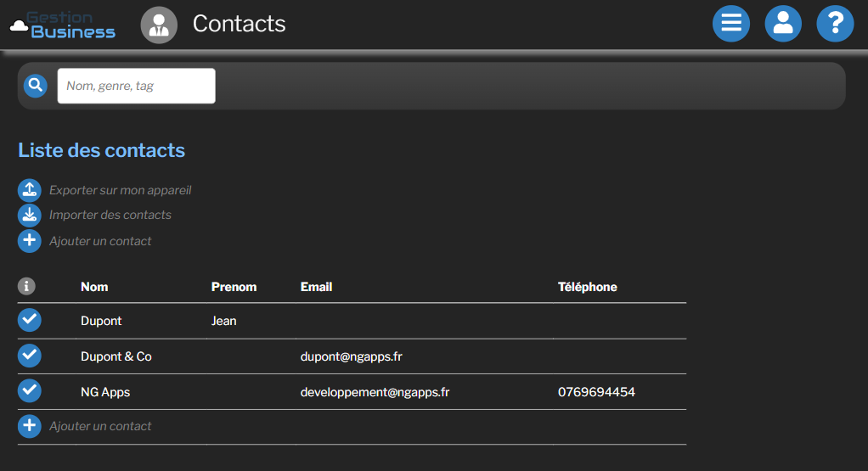Click the 'Exporter sur mon appareil' link

tap(120, 190)
